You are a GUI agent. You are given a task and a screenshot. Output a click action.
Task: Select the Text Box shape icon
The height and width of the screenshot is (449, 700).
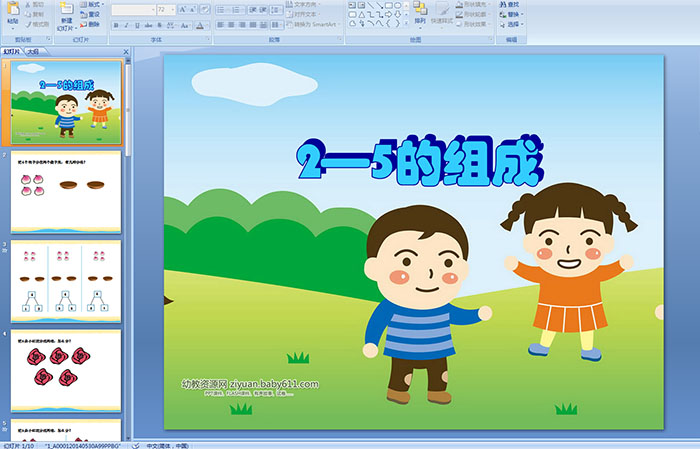point(353,5)
